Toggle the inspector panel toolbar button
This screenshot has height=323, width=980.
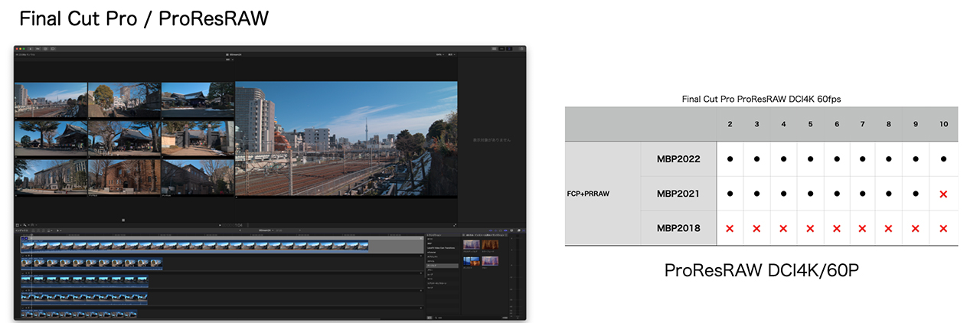pos(509,49)
